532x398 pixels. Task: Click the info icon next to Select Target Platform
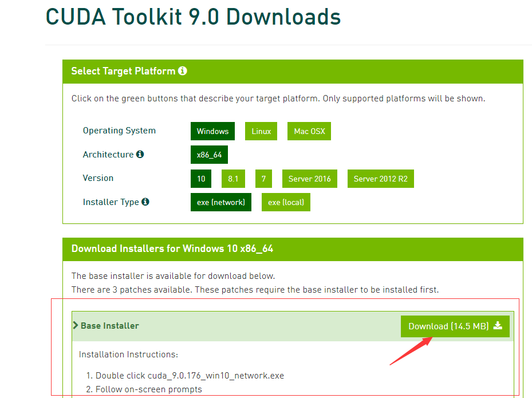click(x=183, y=71)
